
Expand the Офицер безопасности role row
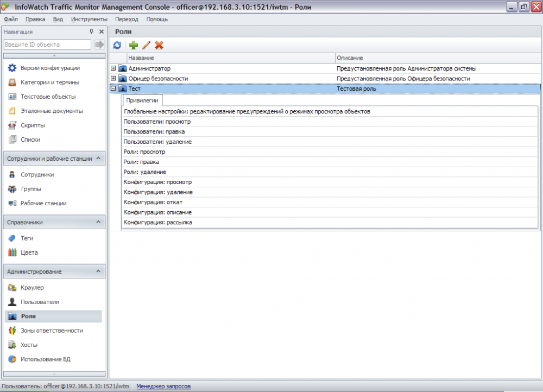[x=113, y=78]
